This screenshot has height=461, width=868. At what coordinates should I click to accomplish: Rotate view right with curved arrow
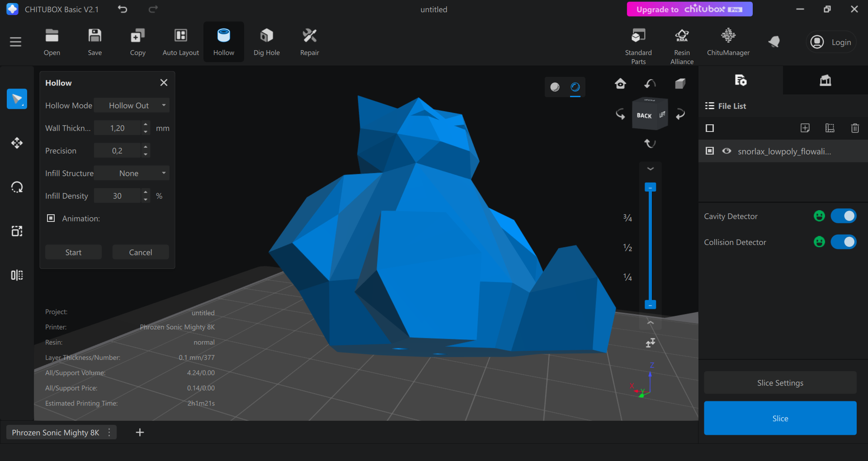coord(680,114)
